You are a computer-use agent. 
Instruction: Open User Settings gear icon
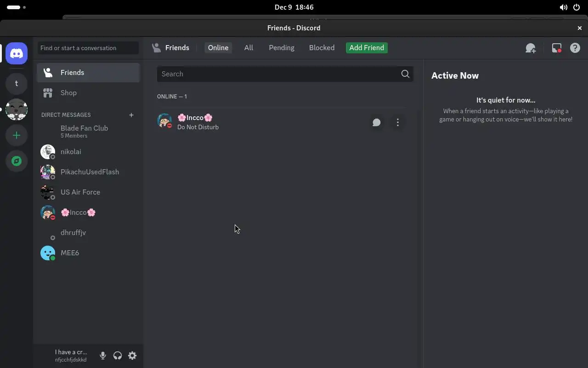pyautogui.click(x=132, y=356)
